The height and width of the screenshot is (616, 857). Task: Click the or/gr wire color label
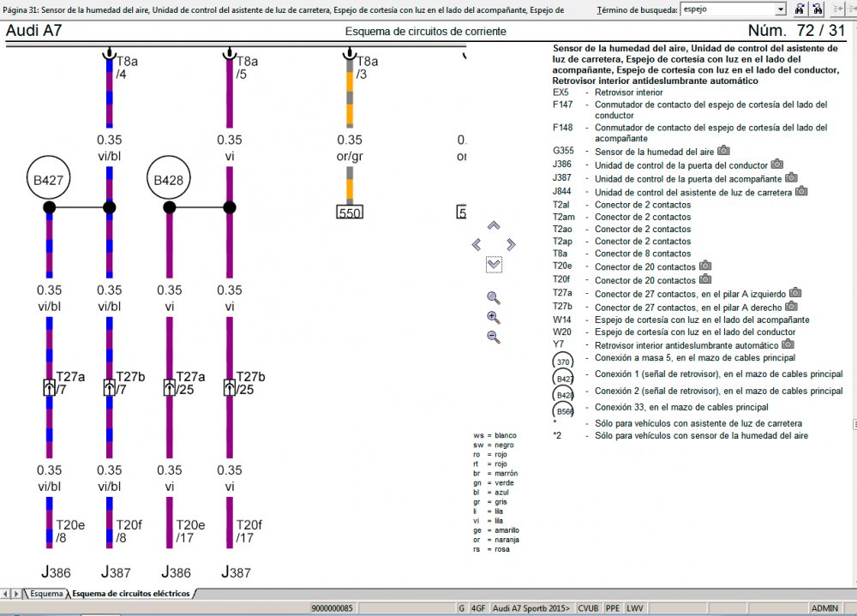tap(350, 156)
